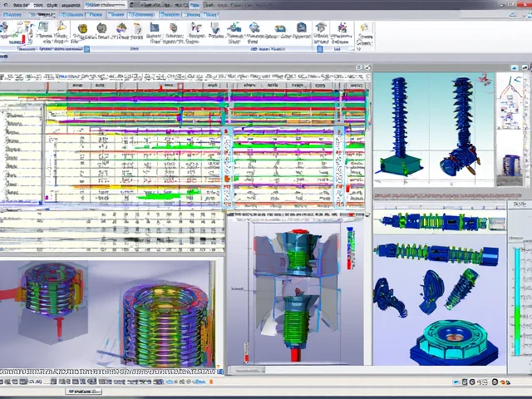Select the last row label in the left table
The height and width of the screenshot is (399, 532).
14,190
